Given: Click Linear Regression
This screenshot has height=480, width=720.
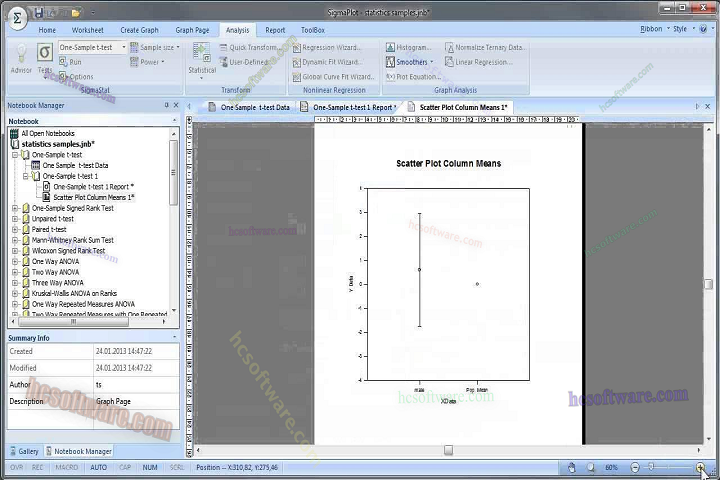Looking at the screenshot, I should coord(478,62).
